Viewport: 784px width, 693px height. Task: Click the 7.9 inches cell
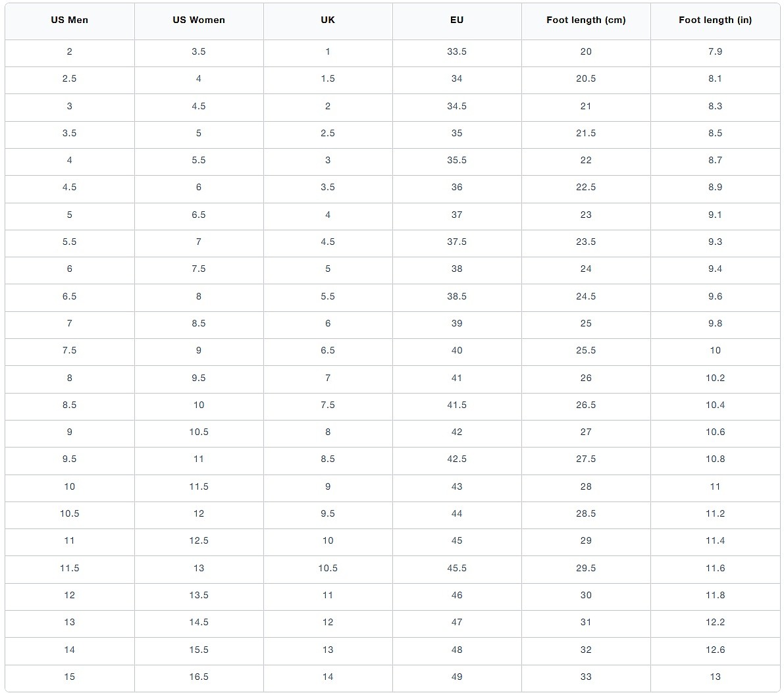coord(715,52)
